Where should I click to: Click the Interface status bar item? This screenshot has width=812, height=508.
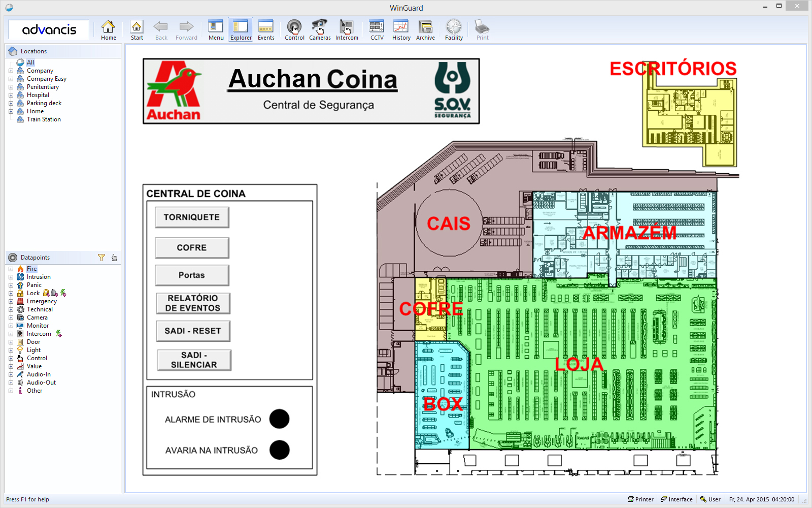click(x=676, y=499)
